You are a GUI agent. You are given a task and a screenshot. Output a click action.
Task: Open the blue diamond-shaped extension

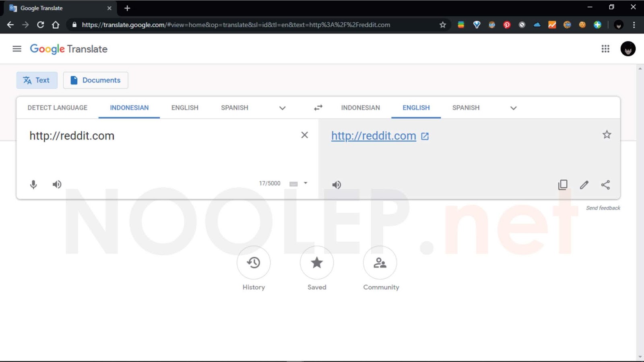(x=477, y=25)
